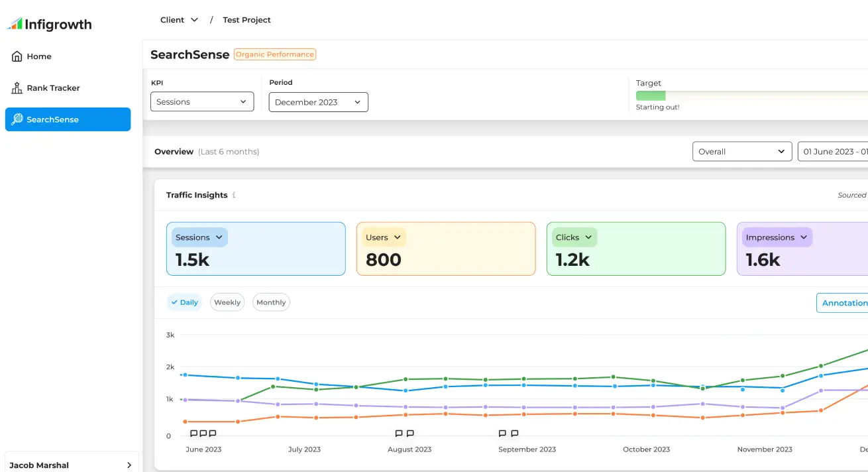This screenshot has width=868, height=472.
Task: Expand the Clicks metric card dropdown
Action: (x=574, y=237)
